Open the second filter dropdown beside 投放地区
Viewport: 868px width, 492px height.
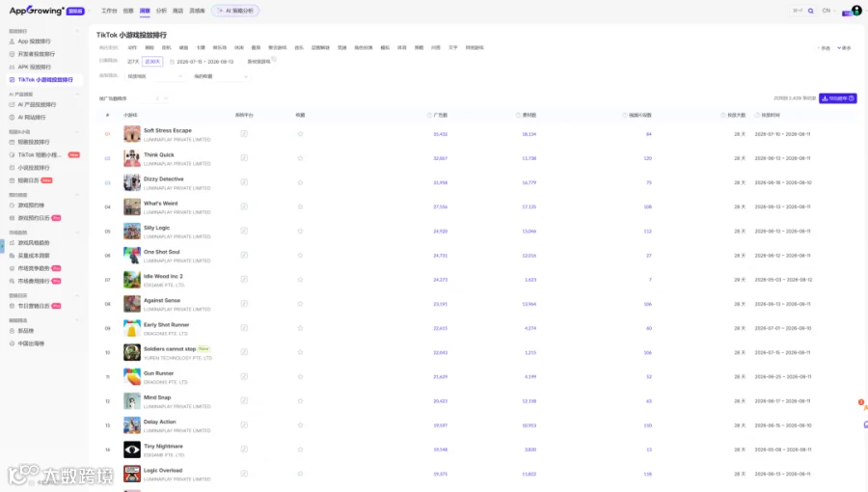(220, 76)
